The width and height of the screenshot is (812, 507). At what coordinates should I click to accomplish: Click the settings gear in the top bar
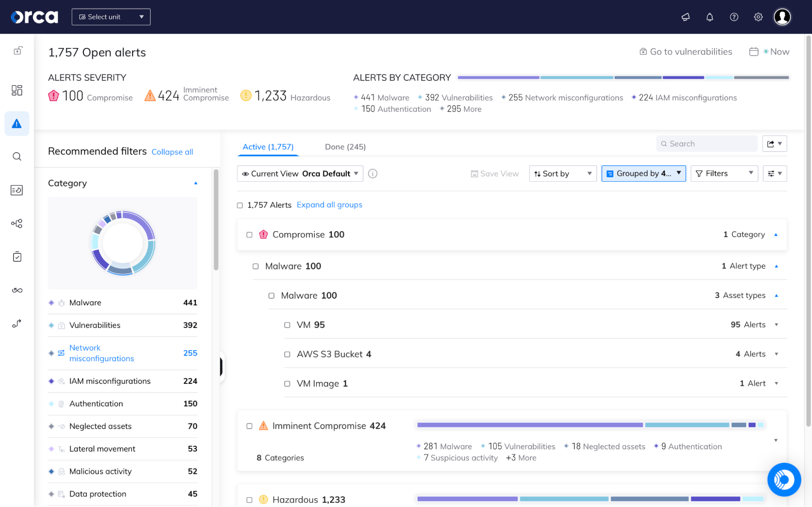pos(758,17)
